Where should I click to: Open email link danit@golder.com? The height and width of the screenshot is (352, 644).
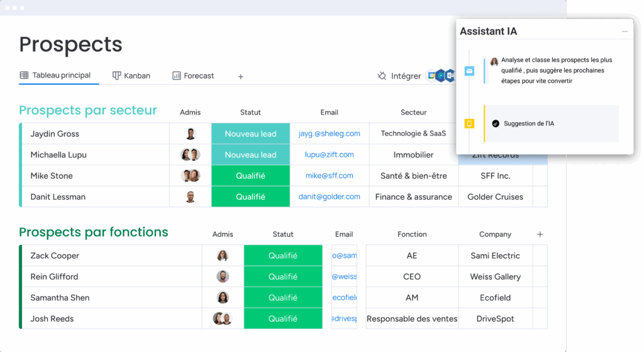point(330,196)
